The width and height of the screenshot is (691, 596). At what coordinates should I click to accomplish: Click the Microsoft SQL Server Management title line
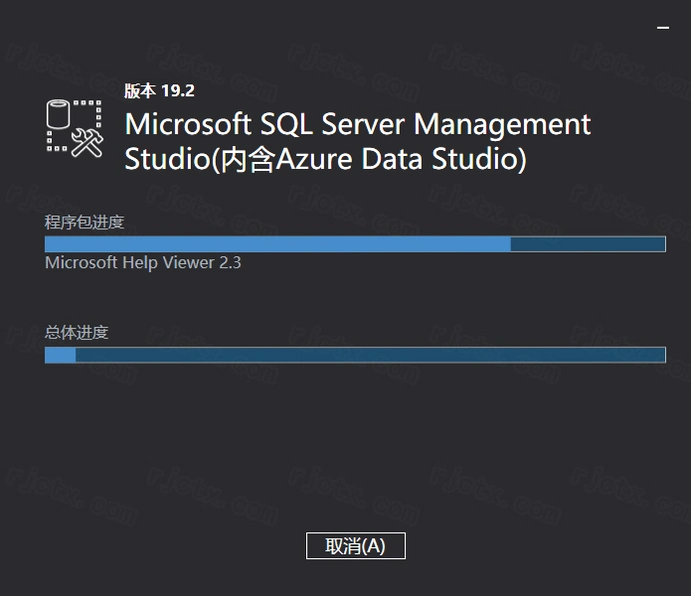357,124
